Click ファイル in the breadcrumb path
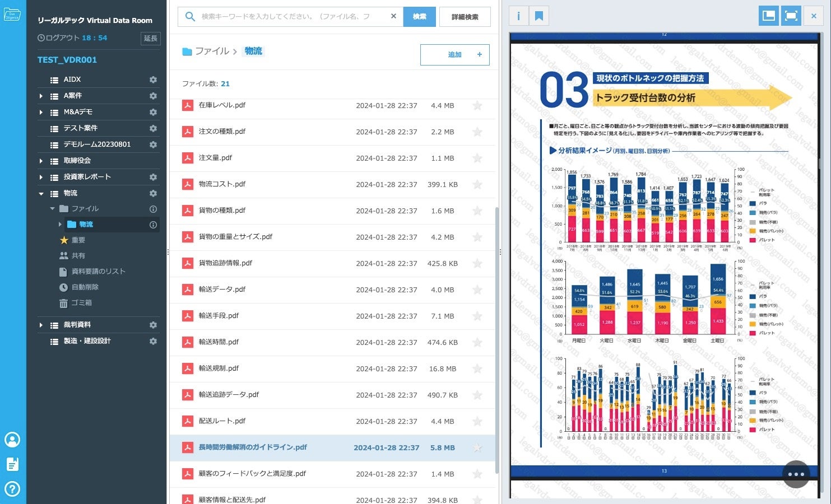Viewport: 831px width, 504px height. tap(212, 51)
